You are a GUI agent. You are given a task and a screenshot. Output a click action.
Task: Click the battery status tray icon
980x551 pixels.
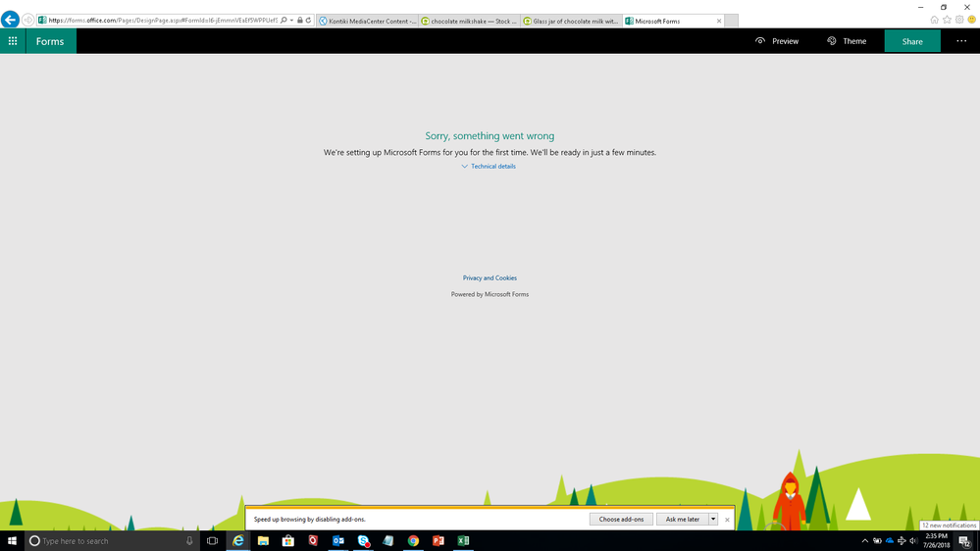tap(878, 541)
